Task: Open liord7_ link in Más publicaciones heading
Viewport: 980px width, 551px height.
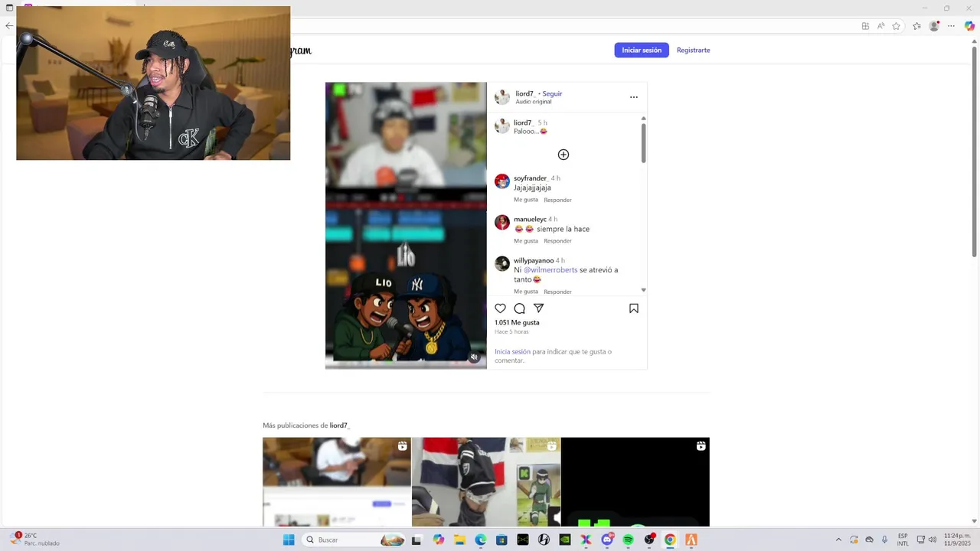Action: pos(340,425)
